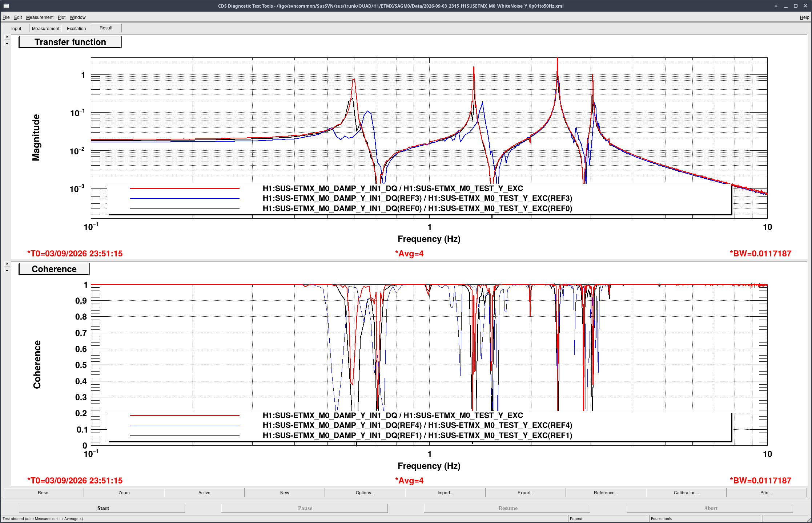Open the Help menu
This screenshot has height=523, width=812.
click(804, 17)
